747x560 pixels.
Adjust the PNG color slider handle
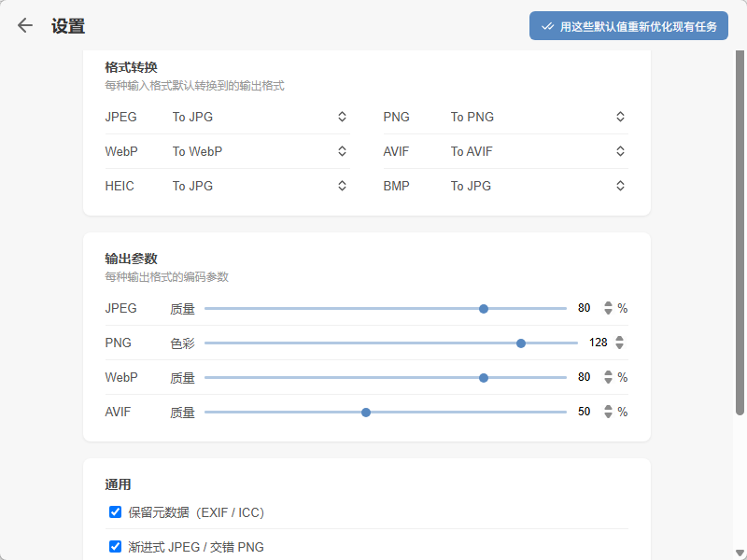tap(521, 343)
